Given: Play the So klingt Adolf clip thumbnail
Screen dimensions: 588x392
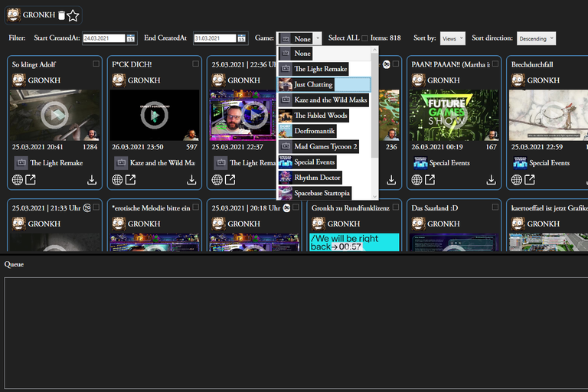Looking at the screenshot, I should (x=55, y=115).
